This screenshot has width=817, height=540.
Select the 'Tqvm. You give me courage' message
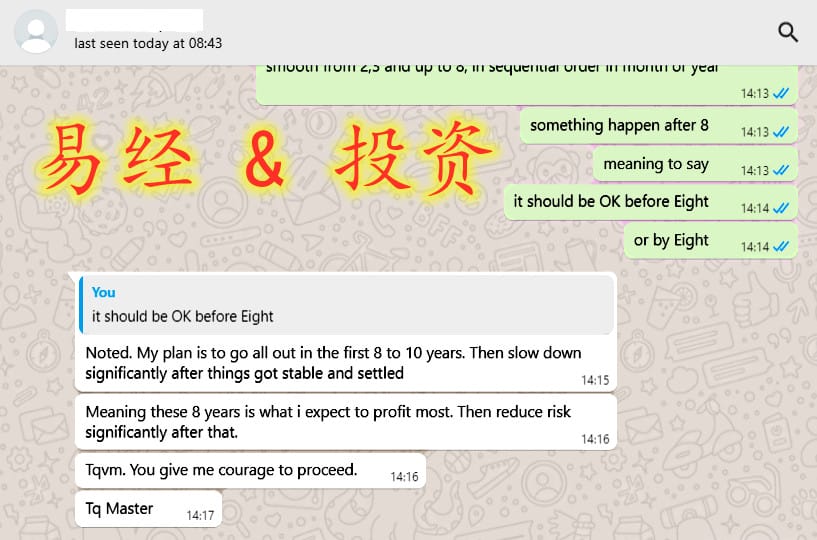250,471
